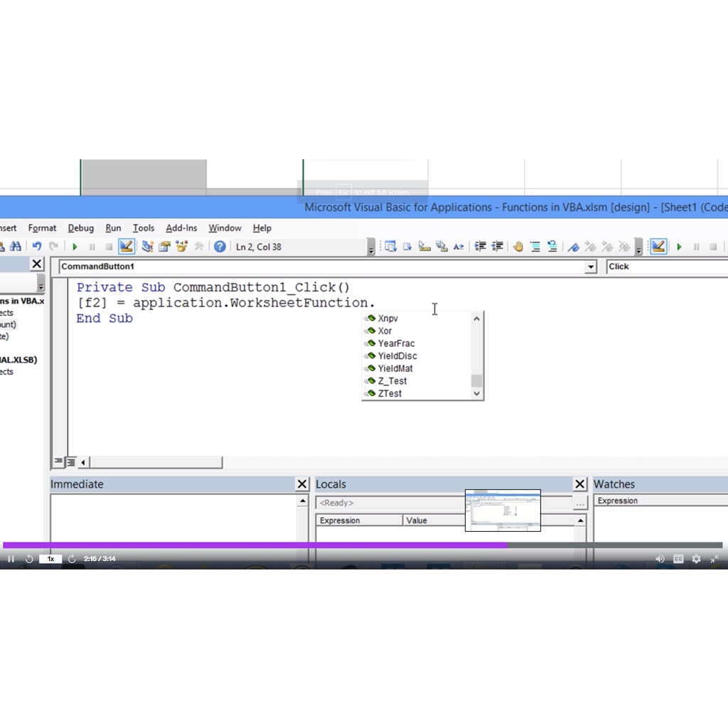This screenshot has width=728, height=728.
Task: Change the 1x playback speed
Action: [x=50, y=559]
